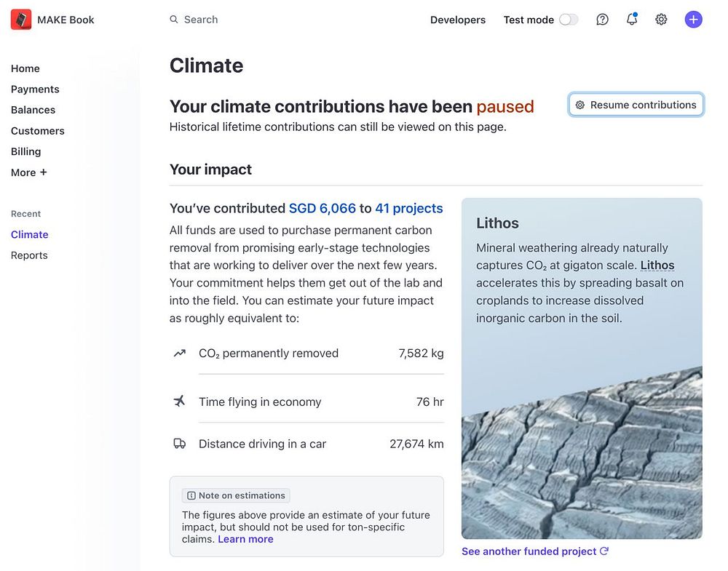The height and width of the screenshot is (571, 728).
Task: Expand the More menu in sidebar
Action: (x=29, y=172)
